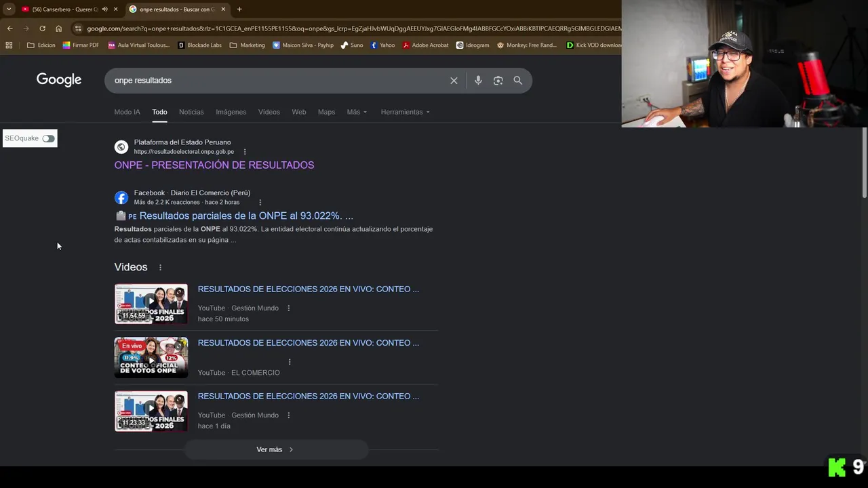Play the 11:54:59 video thumbnail

coord(151,304)
